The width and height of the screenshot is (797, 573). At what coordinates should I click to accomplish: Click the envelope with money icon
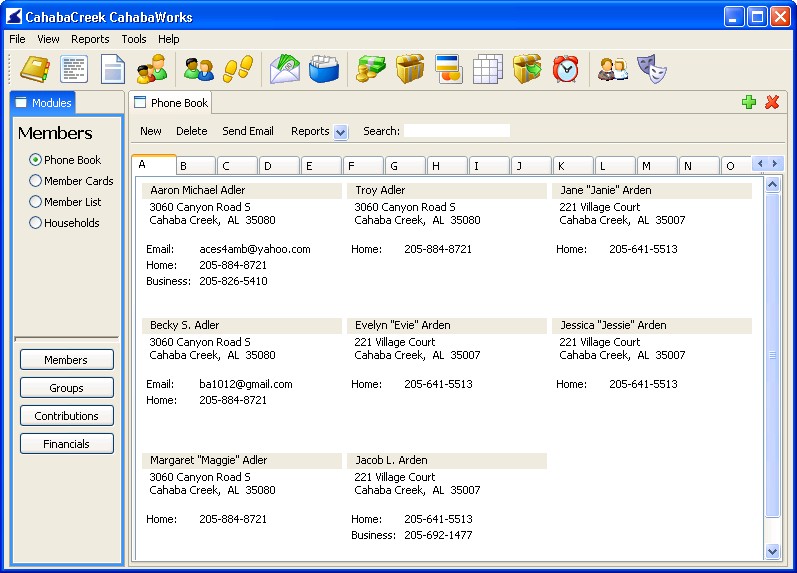pyautogui.click(x=286, y=69)
